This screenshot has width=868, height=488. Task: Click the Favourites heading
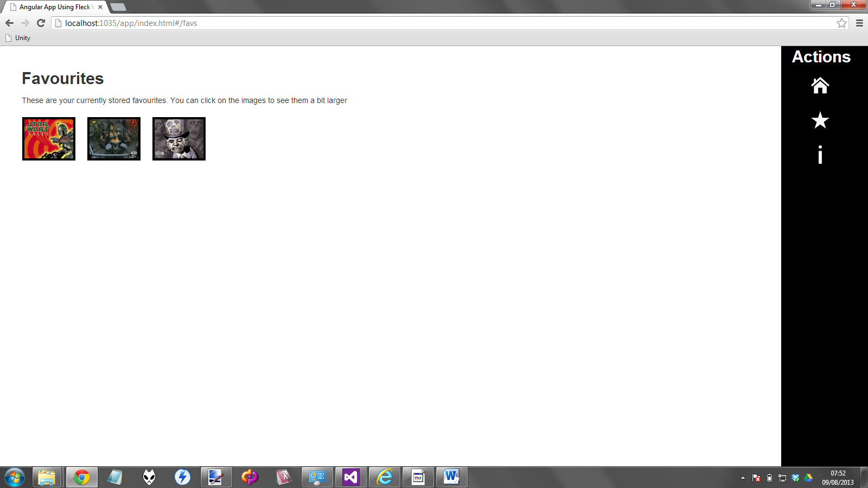coord(63,79)
